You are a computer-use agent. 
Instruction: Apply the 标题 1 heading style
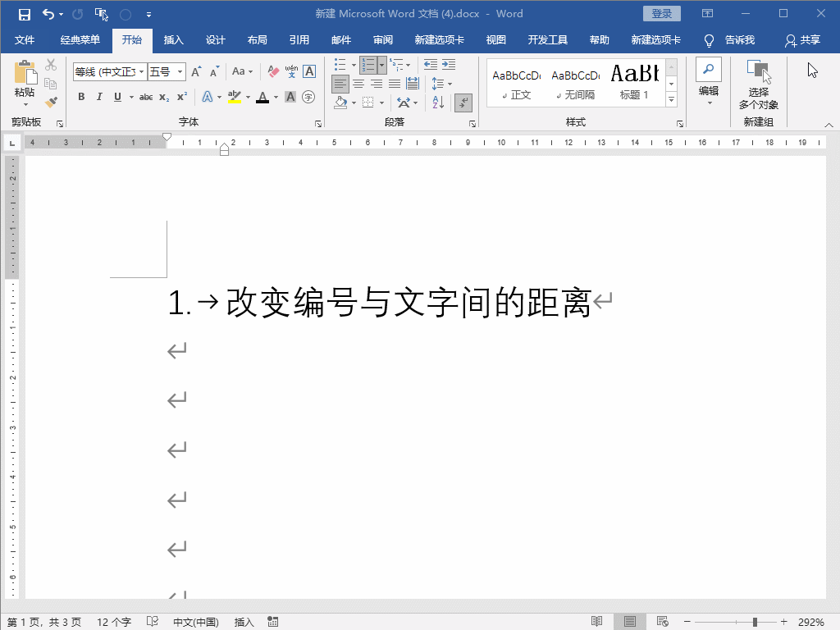coord(634,81)
